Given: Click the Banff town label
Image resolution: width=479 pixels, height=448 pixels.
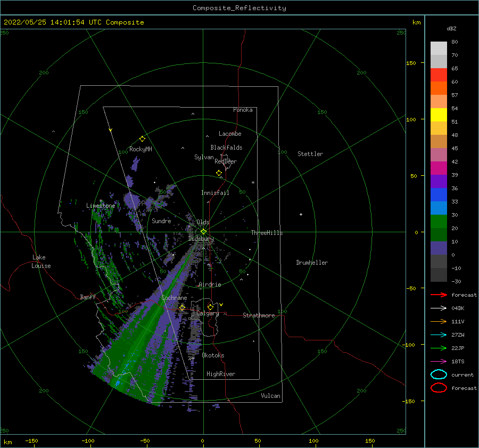Looking at the screenshot, I should tap(88, 297).
